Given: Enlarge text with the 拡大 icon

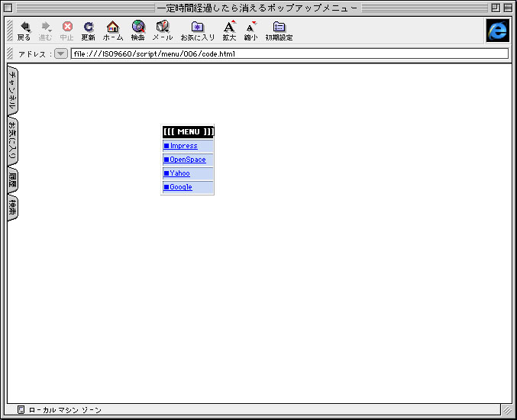Looking at the screenshot, I should [x=229, y=31].
